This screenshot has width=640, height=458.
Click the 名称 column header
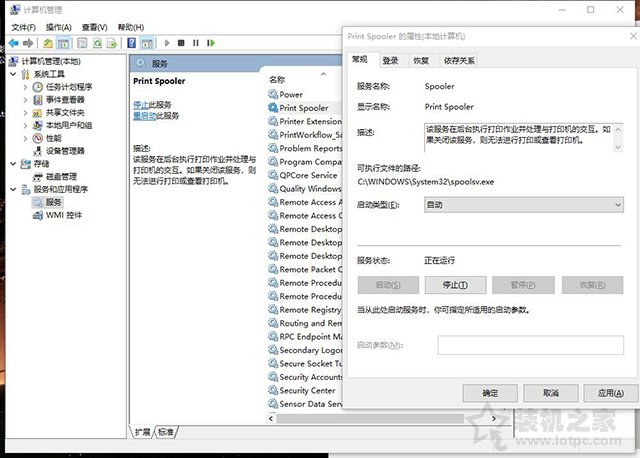click(277, 80)
